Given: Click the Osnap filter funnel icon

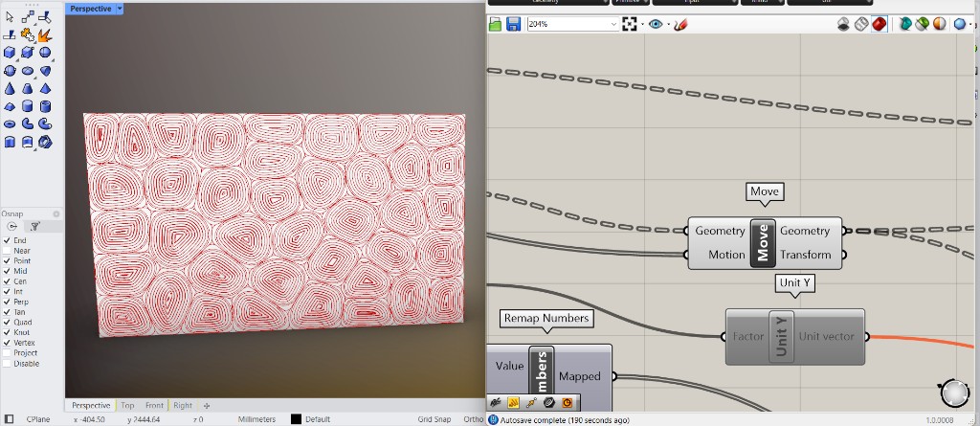Looking at the screenshot, I should coord(35,227).
